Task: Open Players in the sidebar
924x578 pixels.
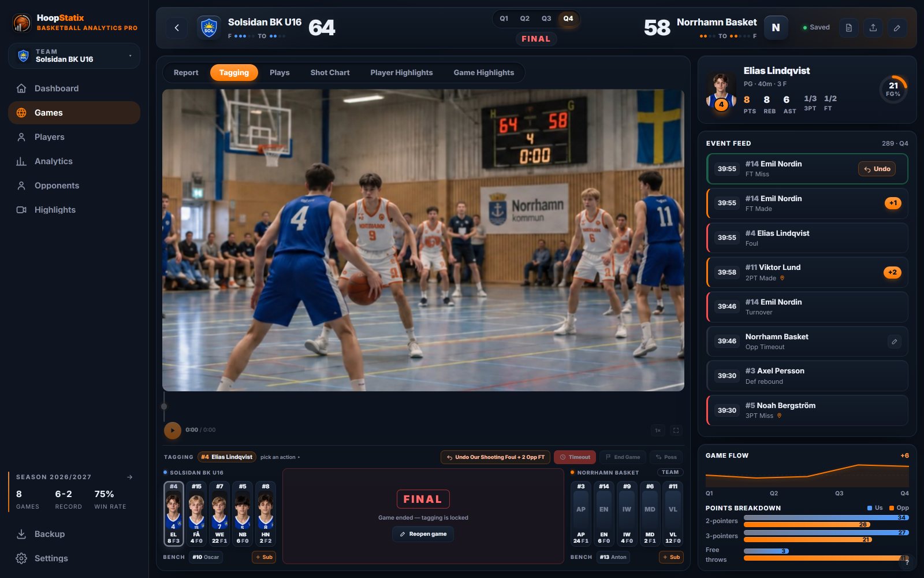Action: [x=74, y=137]
